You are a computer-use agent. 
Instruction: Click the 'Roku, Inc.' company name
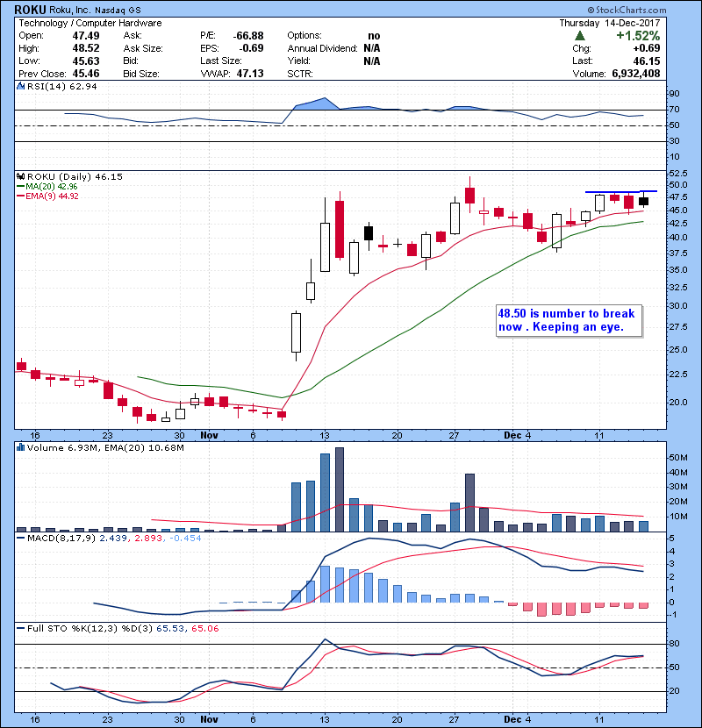69,10
